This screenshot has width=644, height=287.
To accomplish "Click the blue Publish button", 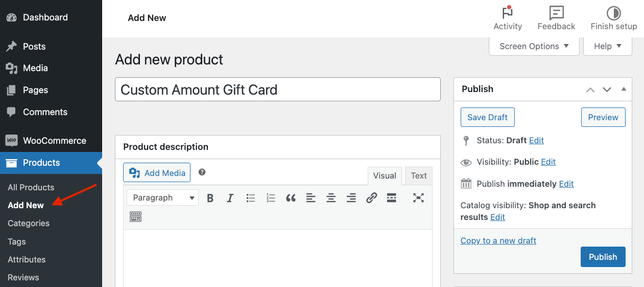I will (x=603, y=257).
